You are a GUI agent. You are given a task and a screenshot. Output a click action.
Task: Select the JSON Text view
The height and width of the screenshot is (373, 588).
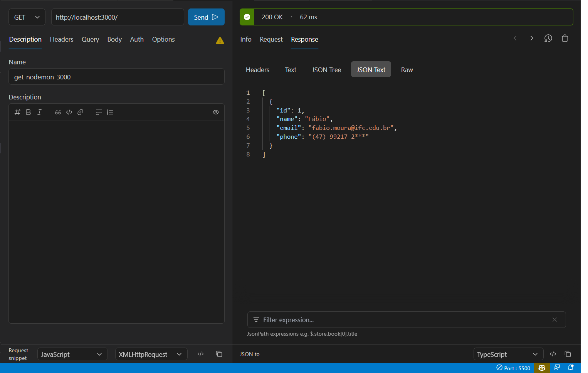click(x=371, y=70)
